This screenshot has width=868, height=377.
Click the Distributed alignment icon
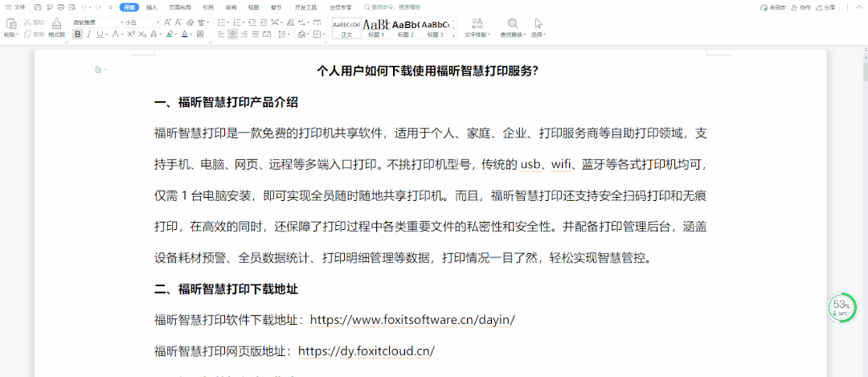click(266, 34)
